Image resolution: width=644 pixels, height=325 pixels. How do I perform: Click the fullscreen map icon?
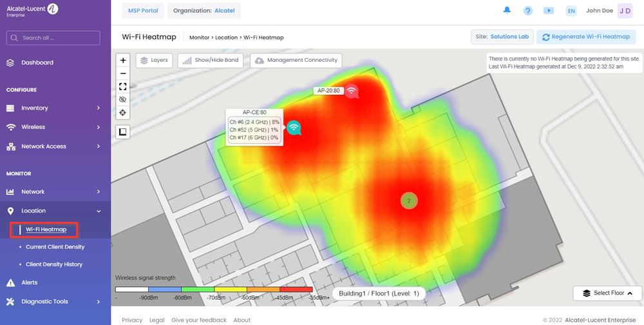coord(123,86)
